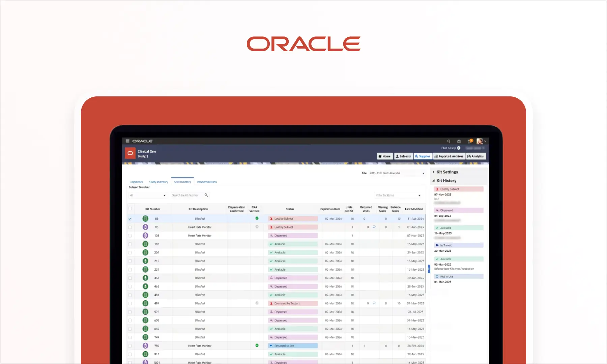Click the 'Damaged by Subject' status for kit 484
Image resolution: width=607 pixels, height=364 pixels.
click(293, 303)
